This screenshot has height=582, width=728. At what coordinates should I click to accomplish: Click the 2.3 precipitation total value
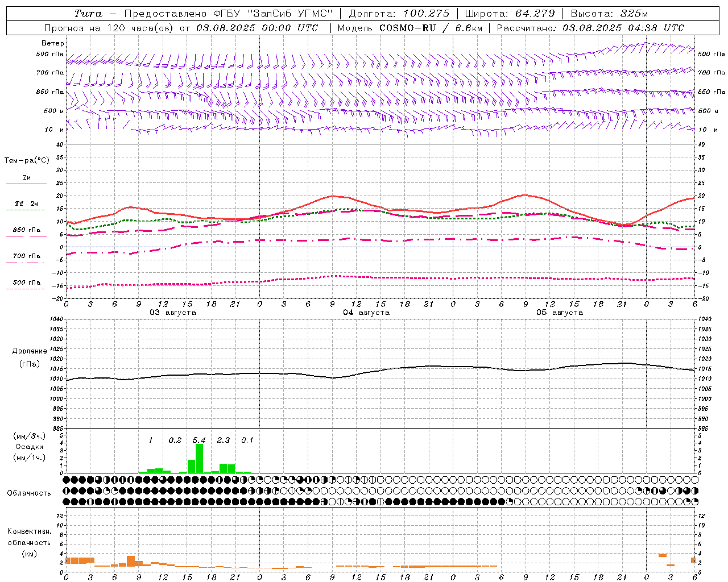pyautogui.click(x=224, y=440)
